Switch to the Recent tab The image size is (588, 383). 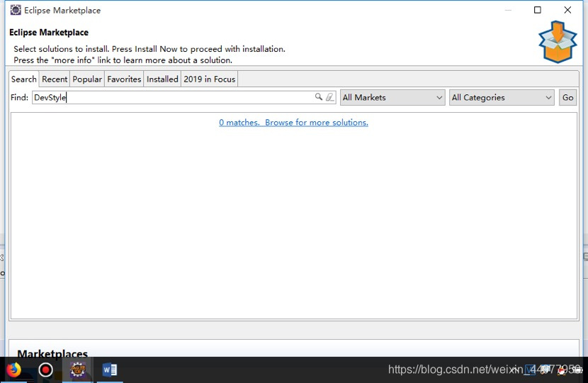tap(55, 79)
